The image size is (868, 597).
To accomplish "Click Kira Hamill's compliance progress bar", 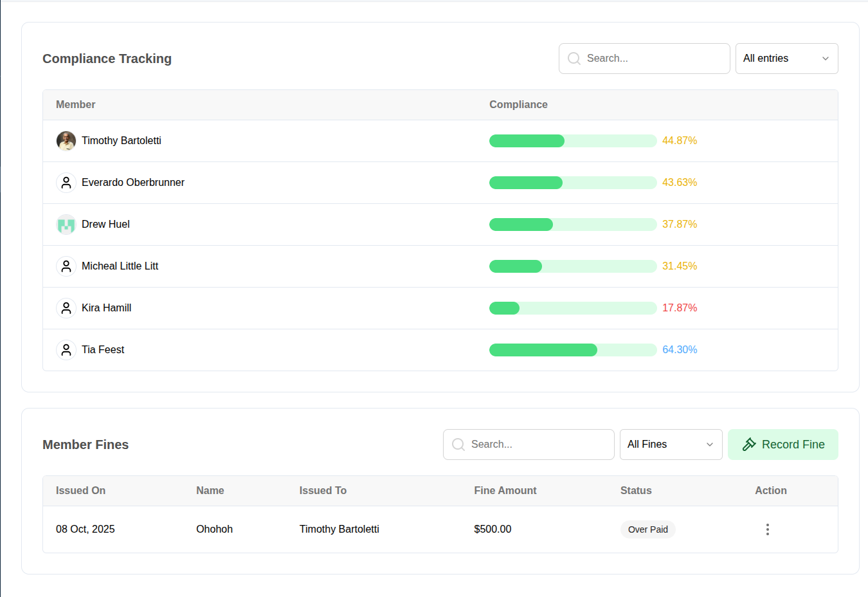I will tap(573, 308).
